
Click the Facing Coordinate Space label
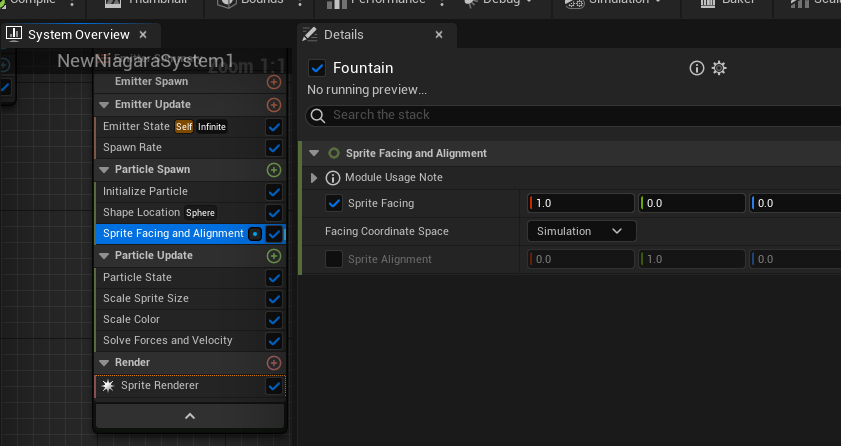[387, 231]
